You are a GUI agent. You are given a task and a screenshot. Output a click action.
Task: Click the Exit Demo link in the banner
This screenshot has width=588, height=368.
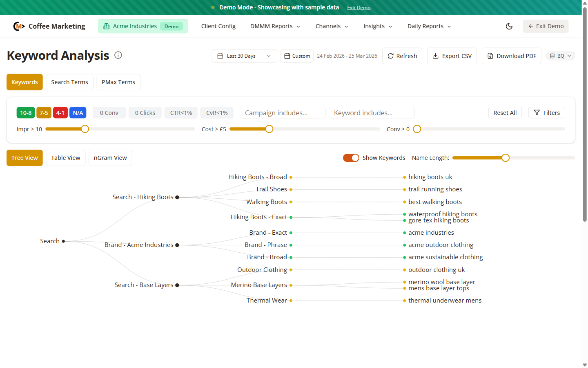coord(359,7)
